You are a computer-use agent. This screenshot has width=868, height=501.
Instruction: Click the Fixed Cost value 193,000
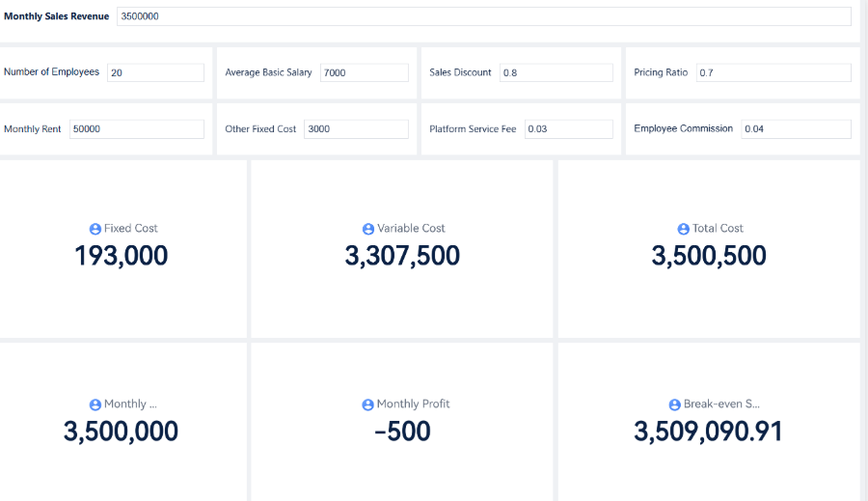coord(122,256)
